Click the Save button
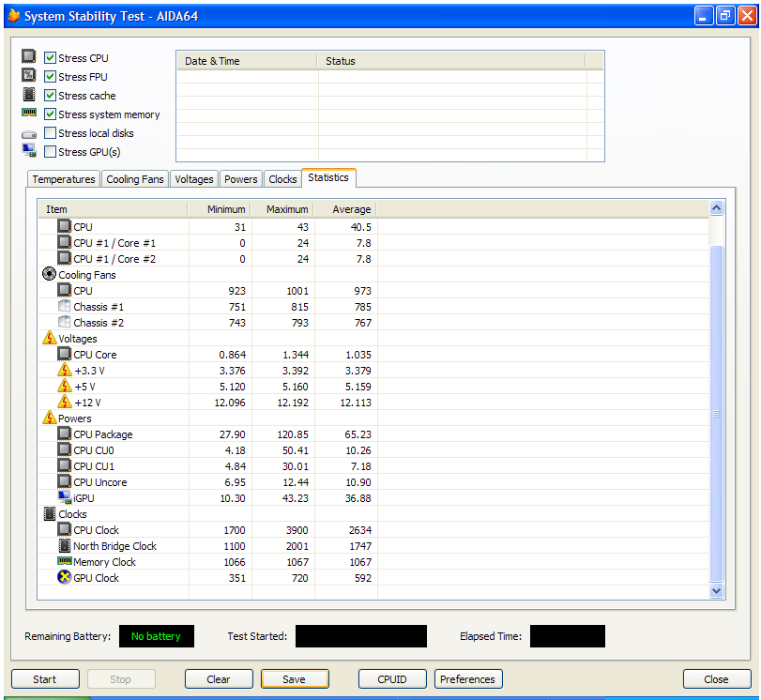The image size is (761, 700). coord(295,679)
